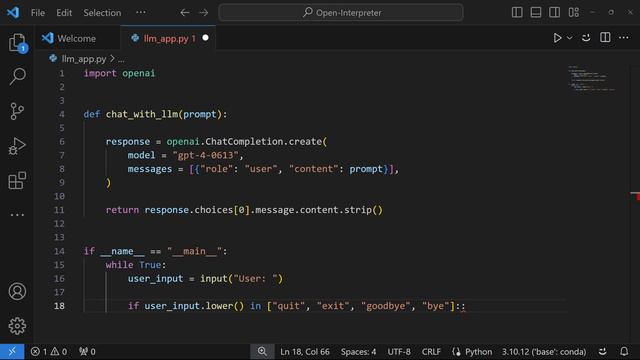Toggle the primary side bar layout icon
This screenshot has height=360, width=640.
(517, 12)
